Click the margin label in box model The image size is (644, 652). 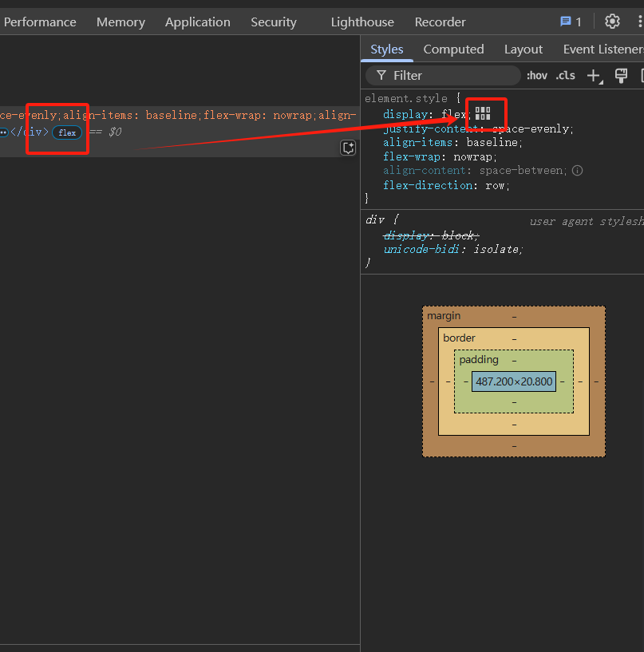(x=444, y=315)
